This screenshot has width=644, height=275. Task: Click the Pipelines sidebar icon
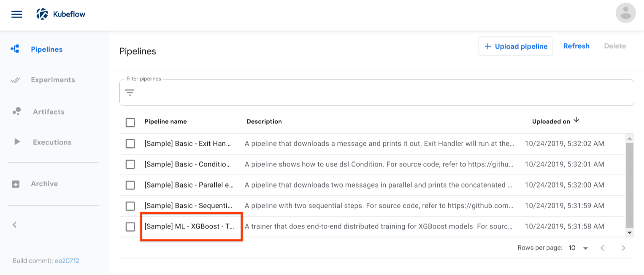click(x=15, y=49)
